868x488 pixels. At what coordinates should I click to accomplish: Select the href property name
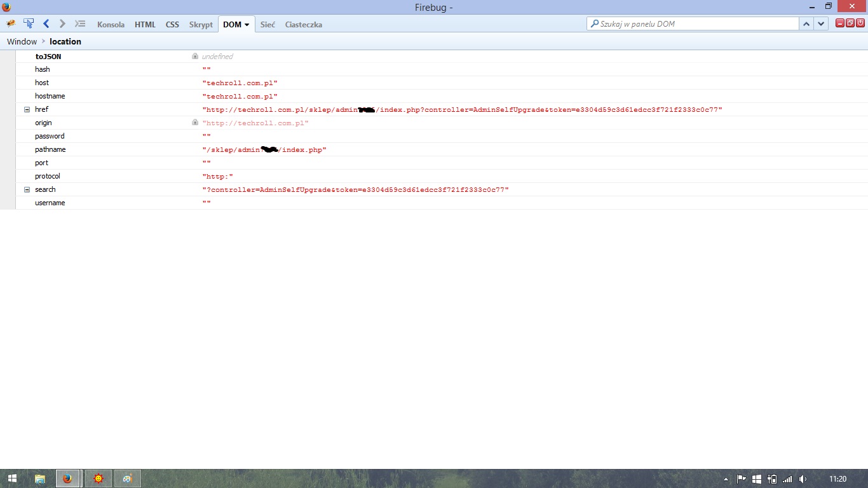point(41,109)
